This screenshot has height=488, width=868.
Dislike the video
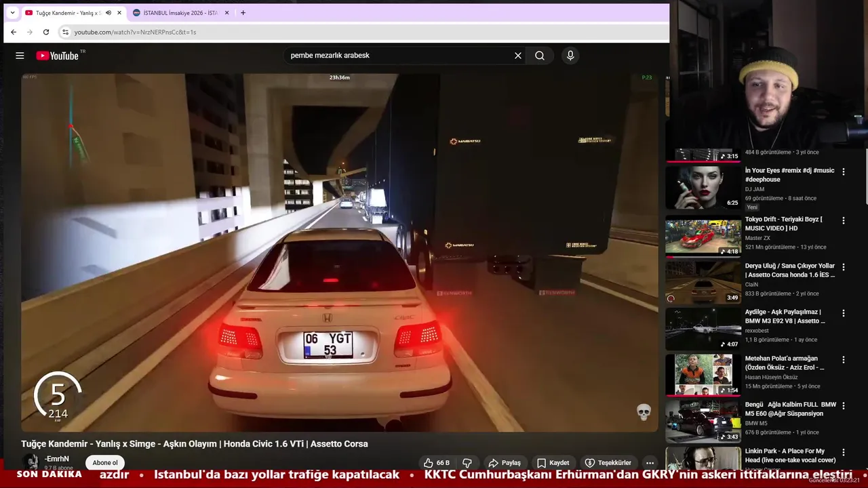click(467, 463)
